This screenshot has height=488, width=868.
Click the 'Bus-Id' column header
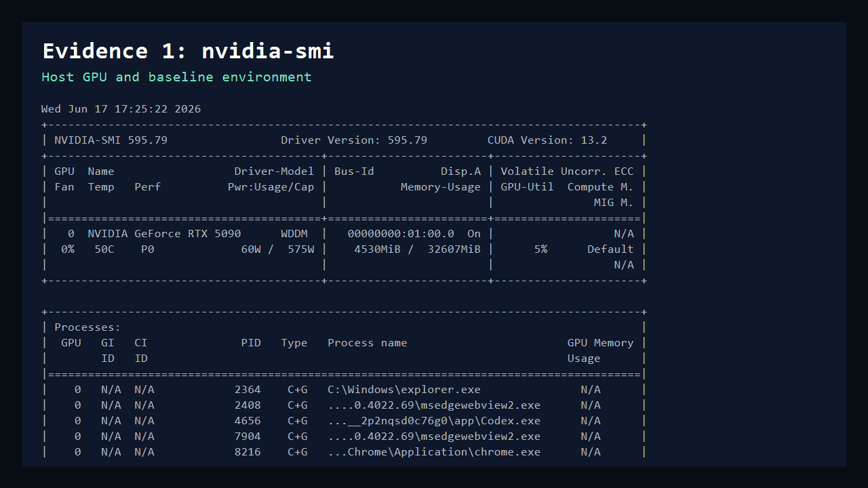point(354,171)
